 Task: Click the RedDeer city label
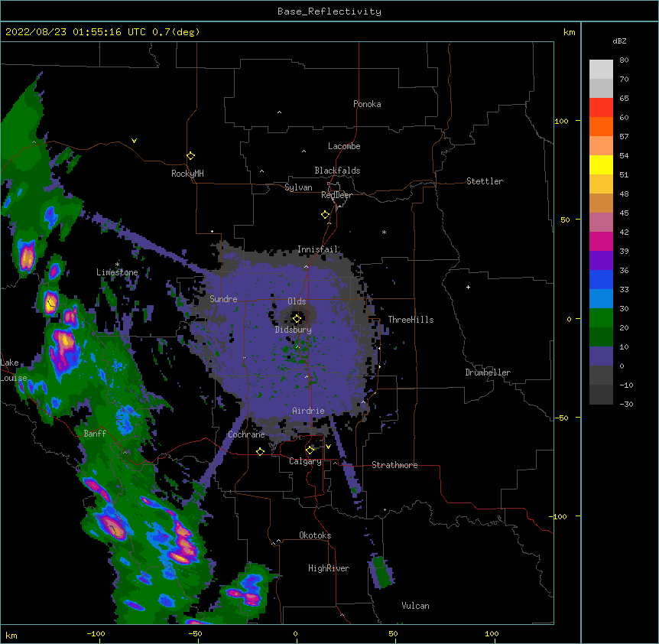336,195
